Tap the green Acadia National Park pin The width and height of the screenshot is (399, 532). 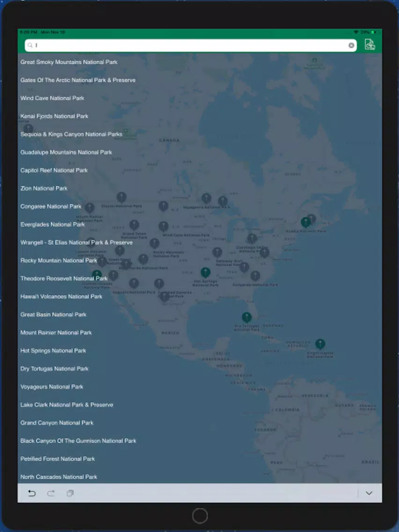(305, 222)
